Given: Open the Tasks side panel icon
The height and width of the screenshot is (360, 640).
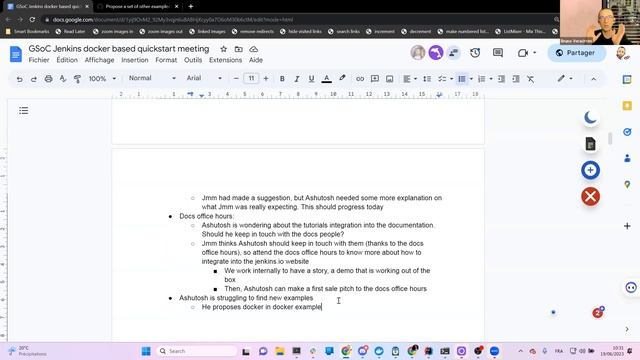Looking at the screenshot, I should tap(627, 132).
